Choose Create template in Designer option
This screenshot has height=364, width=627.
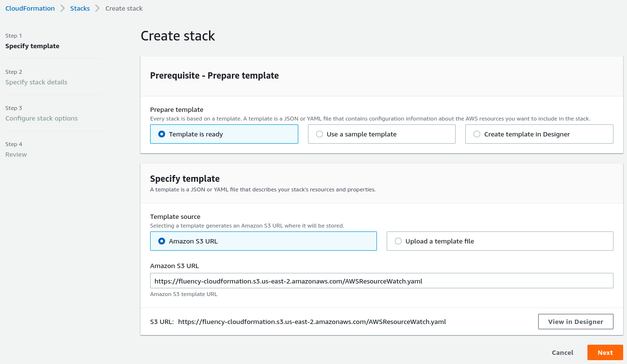pyautogui.click(x=539, y=134)
